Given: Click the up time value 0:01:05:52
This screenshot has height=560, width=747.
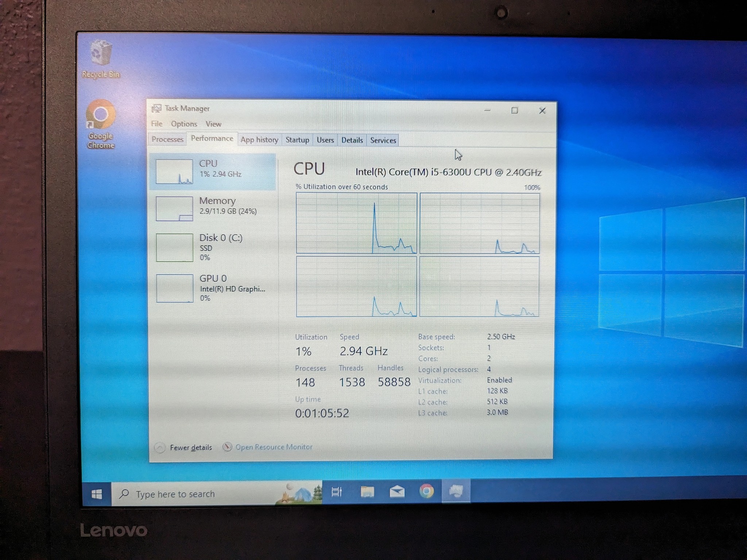Looking at the screenshot, I should tap(322, 413).
